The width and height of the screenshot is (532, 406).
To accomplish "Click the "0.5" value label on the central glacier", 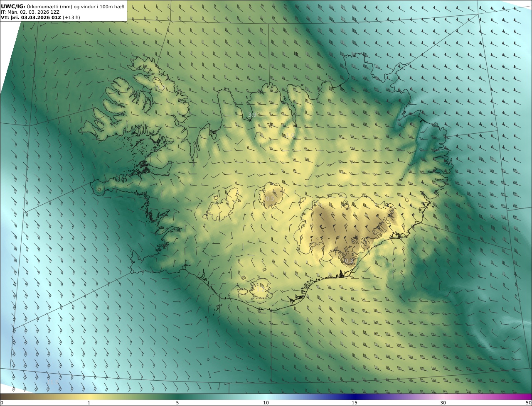I will click(x=270, y=199).
